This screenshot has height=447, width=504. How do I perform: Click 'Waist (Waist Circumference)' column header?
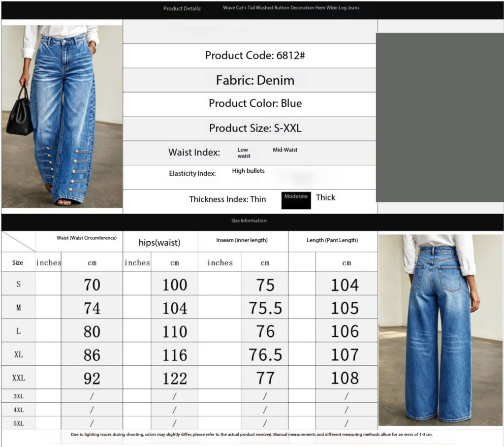(87, 238)
